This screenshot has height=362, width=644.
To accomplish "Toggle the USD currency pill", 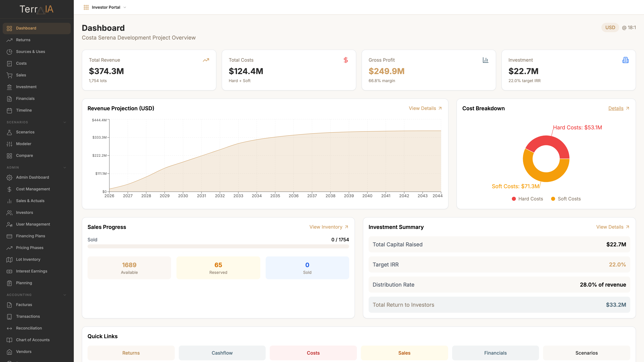I will (x=610, y=27).
